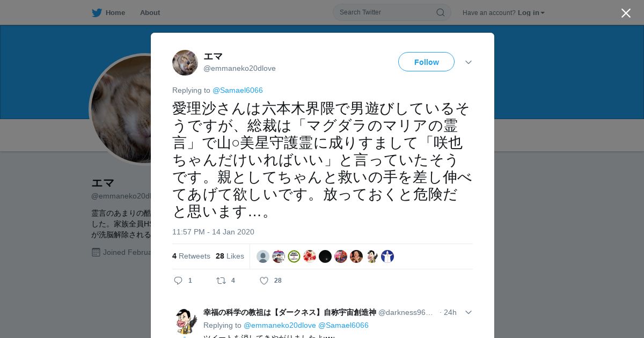Click the reply speech bubble icon

[179, 281]
